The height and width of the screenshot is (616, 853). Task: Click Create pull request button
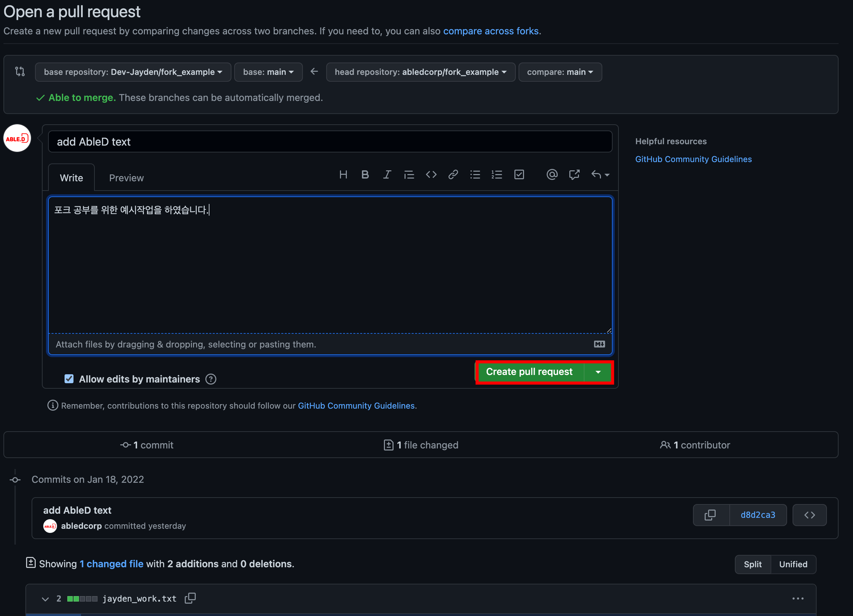529,372
